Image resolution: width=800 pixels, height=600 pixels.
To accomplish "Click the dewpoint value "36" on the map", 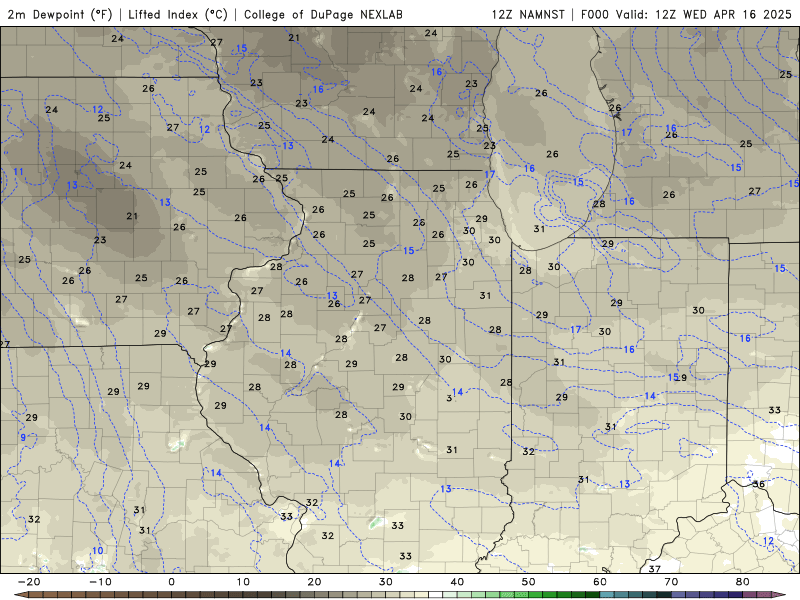I will coord(759,484).
